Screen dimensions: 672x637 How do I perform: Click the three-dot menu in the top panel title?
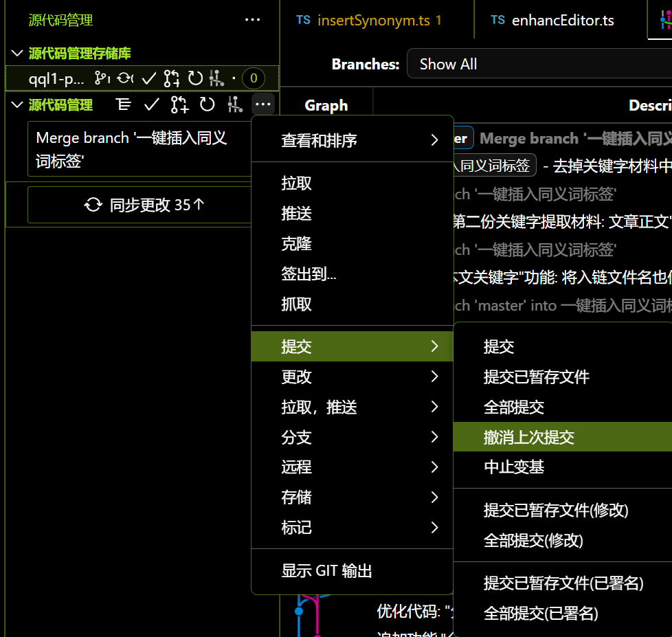point(252,21)
